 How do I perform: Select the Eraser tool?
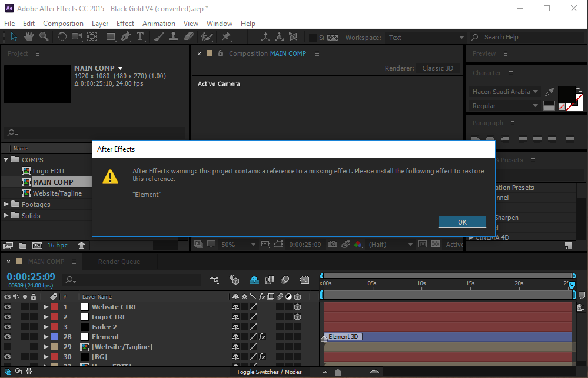(x=188, y=37)
